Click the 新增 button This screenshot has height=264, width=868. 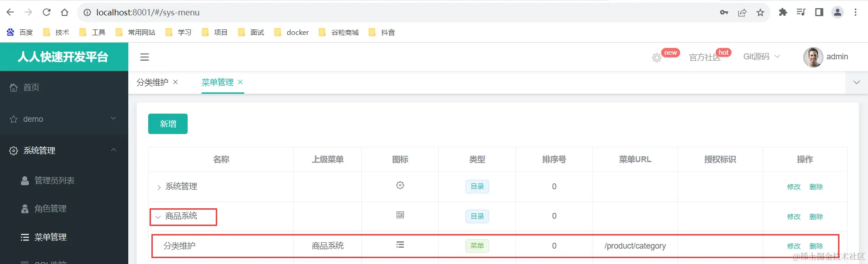coord(168,124)
